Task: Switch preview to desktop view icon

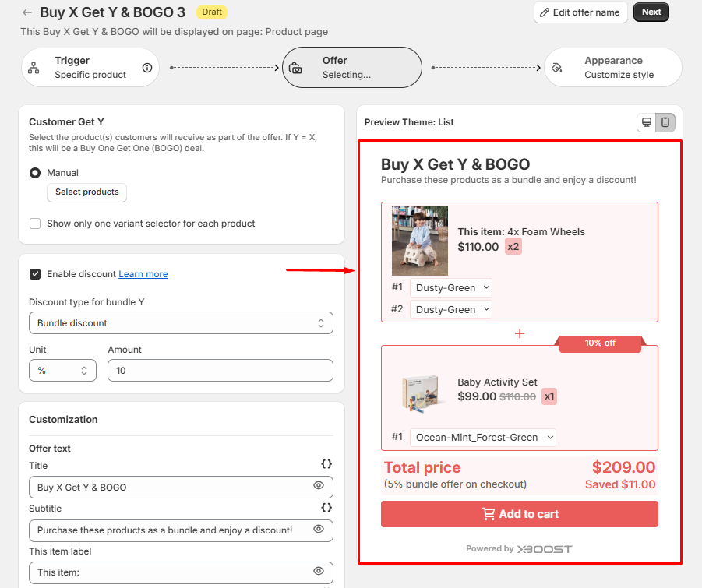Action: coord(647,122)
